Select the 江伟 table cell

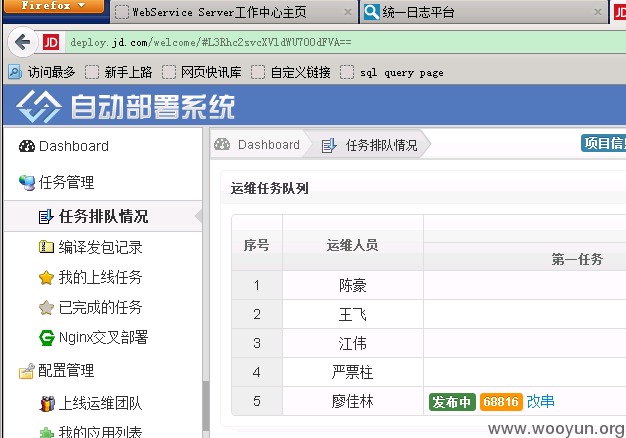[x=353, y=343]
